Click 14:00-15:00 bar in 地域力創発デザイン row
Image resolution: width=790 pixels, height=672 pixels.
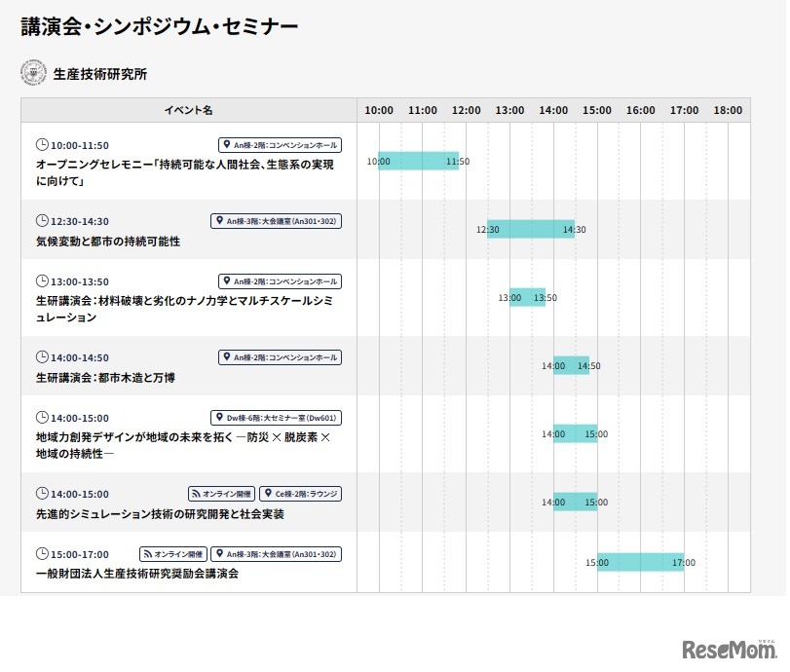coord(576,433)
